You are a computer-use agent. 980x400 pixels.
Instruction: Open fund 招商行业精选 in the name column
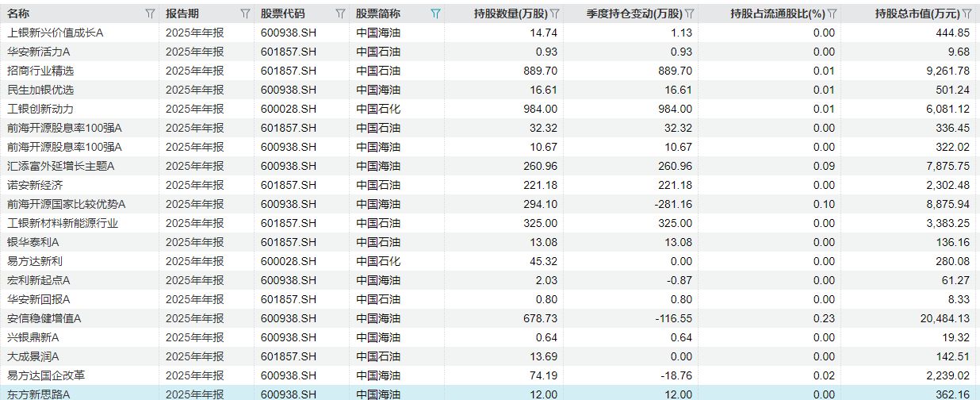[40, 71]
